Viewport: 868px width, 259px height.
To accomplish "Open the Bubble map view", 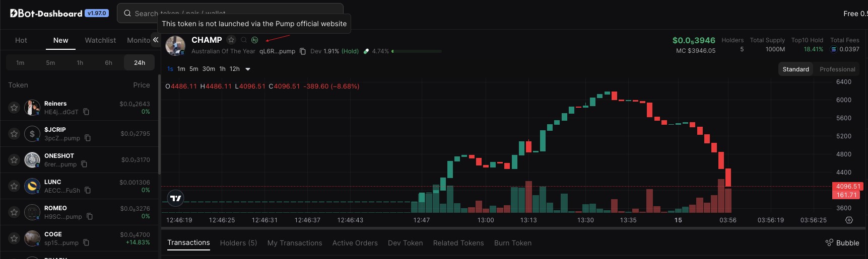I will point(842,243).
